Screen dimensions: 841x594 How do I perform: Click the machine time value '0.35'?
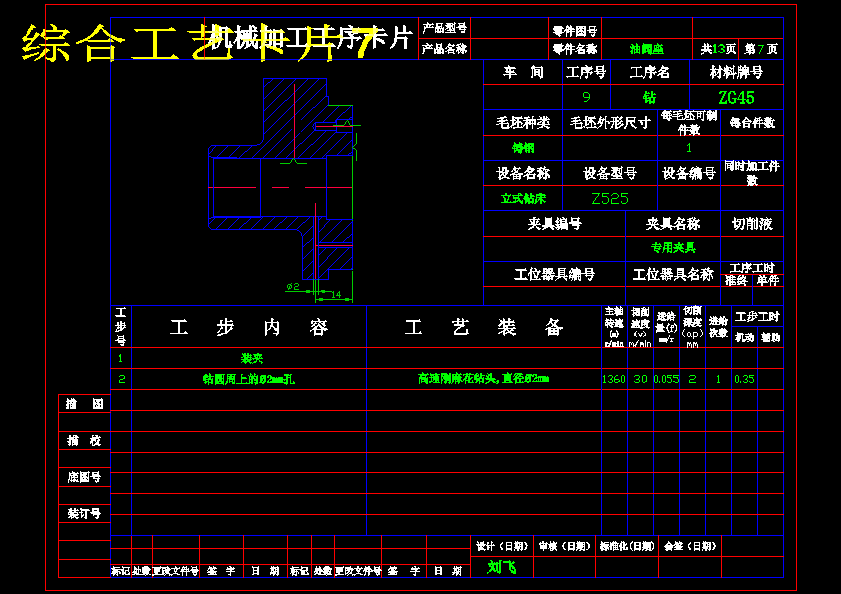[x=744, y=379]
